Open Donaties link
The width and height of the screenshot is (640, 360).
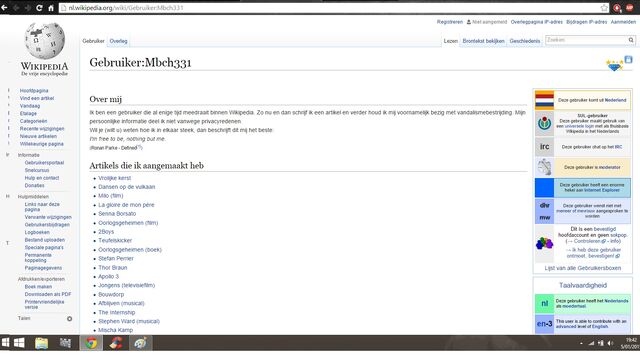pyautogui.click(x=34, y=185)
